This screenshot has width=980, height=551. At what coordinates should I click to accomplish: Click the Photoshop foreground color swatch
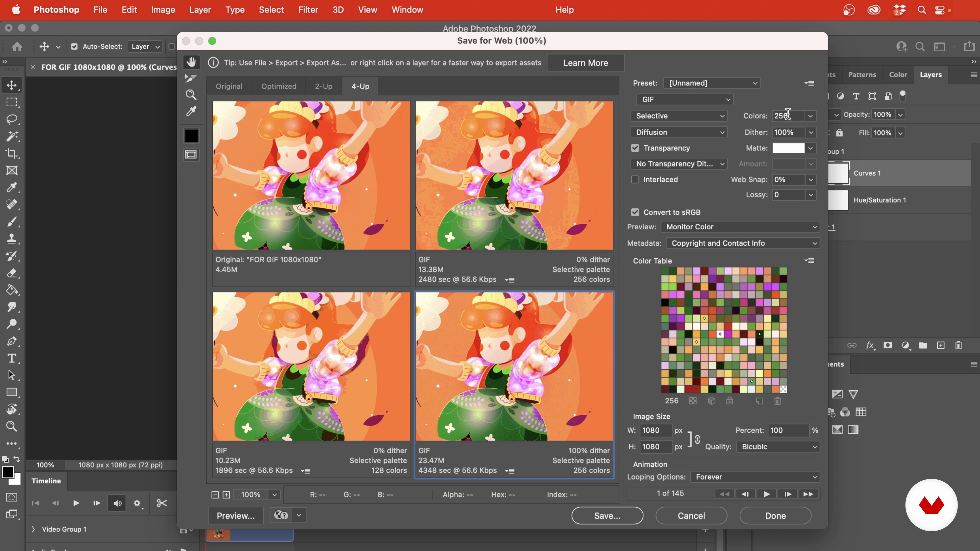click(x=8, y=472)
